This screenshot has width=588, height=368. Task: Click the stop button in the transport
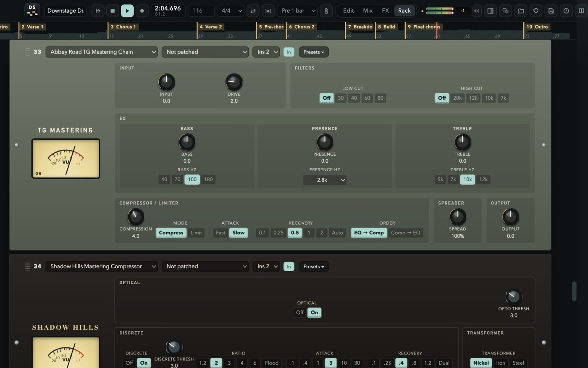pos(113,11)
